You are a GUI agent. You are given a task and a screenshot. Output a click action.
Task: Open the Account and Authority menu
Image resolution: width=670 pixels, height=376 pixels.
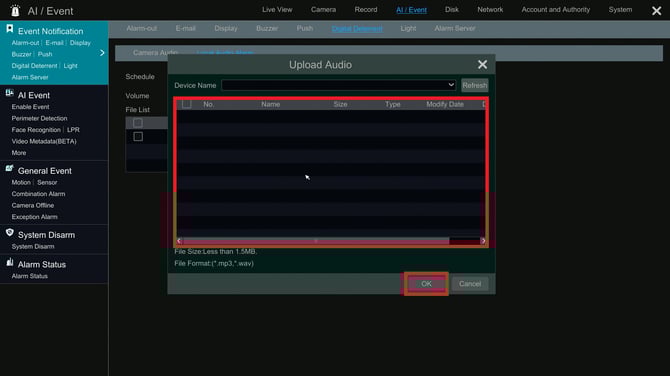(555, 9)
